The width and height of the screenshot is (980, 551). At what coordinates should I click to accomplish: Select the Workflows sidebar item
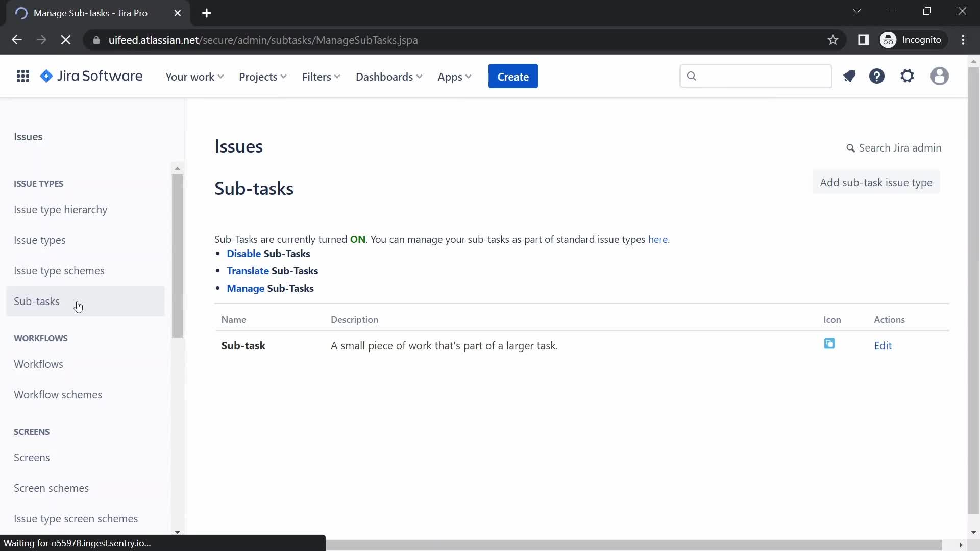pyautogui.click(x=38, y=364)
